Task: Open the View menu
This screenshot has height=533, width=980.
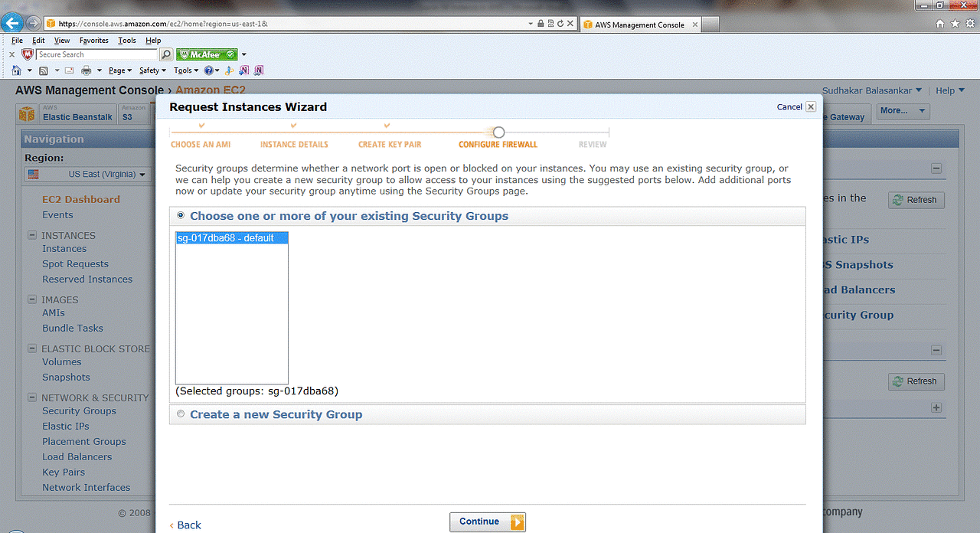Action: pyautogui.click(x=62, y=41)
